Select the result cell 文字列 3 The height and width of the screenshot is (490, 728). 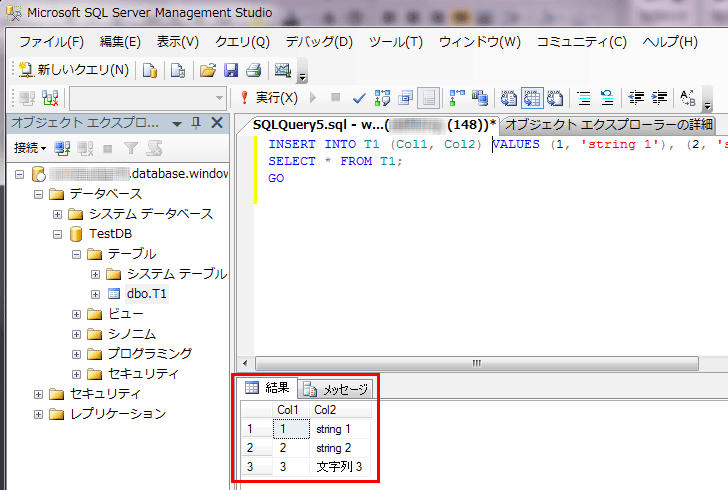pos(339,467)
